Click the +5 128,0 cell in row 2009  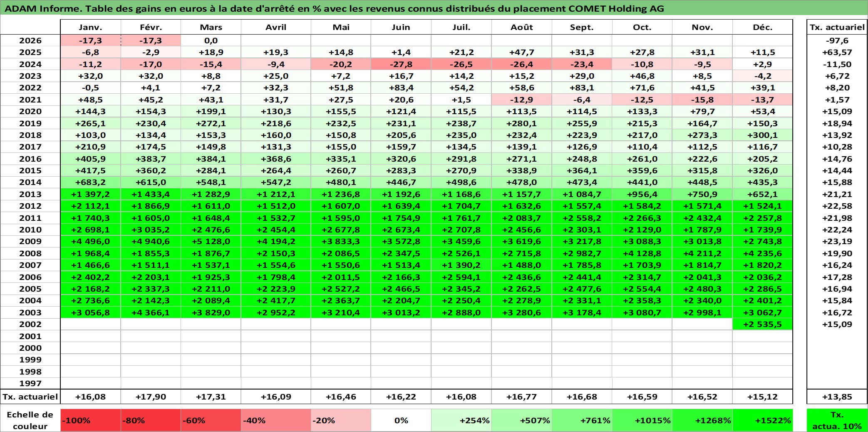(x=211, y=241)
